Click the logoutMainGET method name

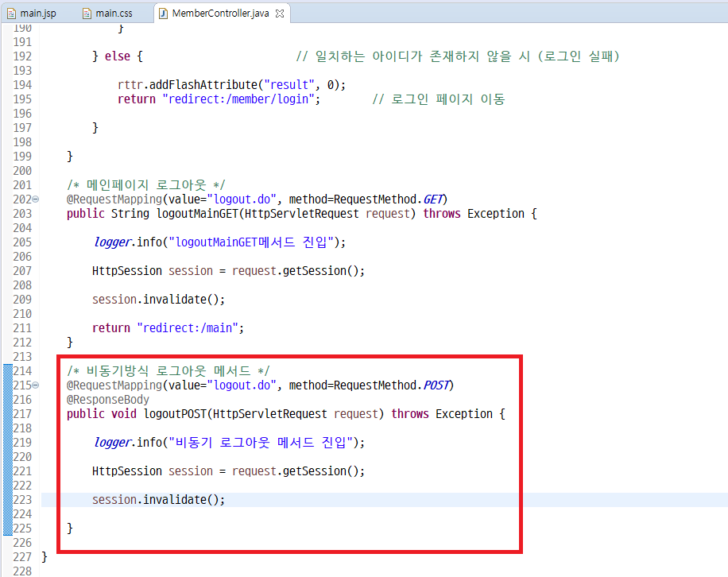coord(198,214)
